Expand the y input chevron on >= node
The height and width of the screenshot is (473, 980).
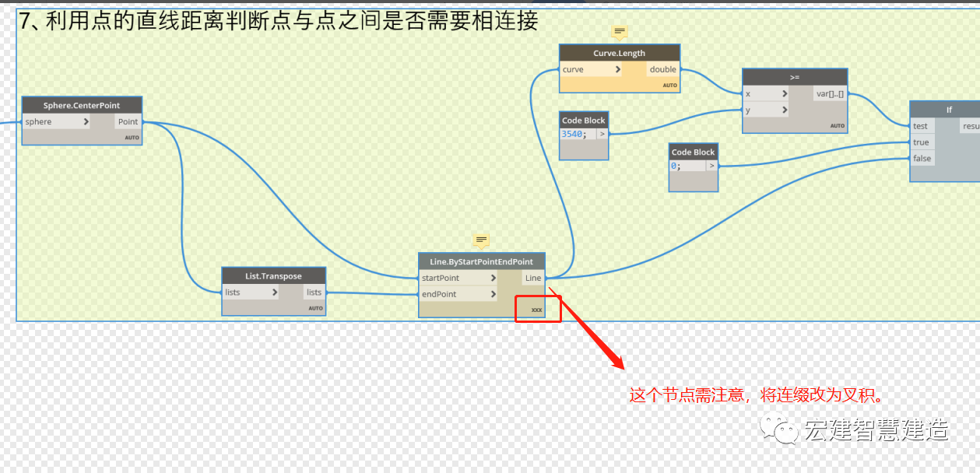click(x=784, y=110)
